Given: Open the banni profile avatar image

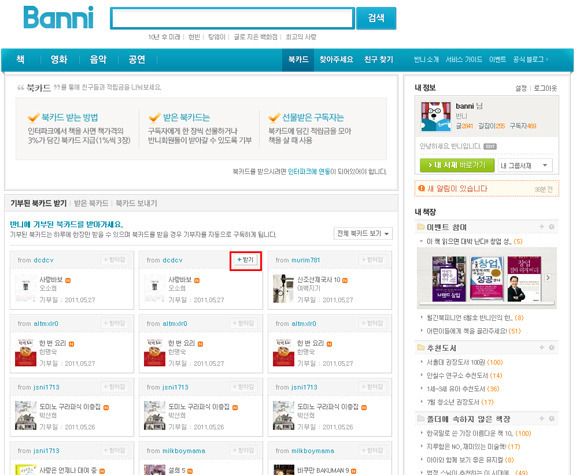Looking at the screenshot, I should click(436, 116).
